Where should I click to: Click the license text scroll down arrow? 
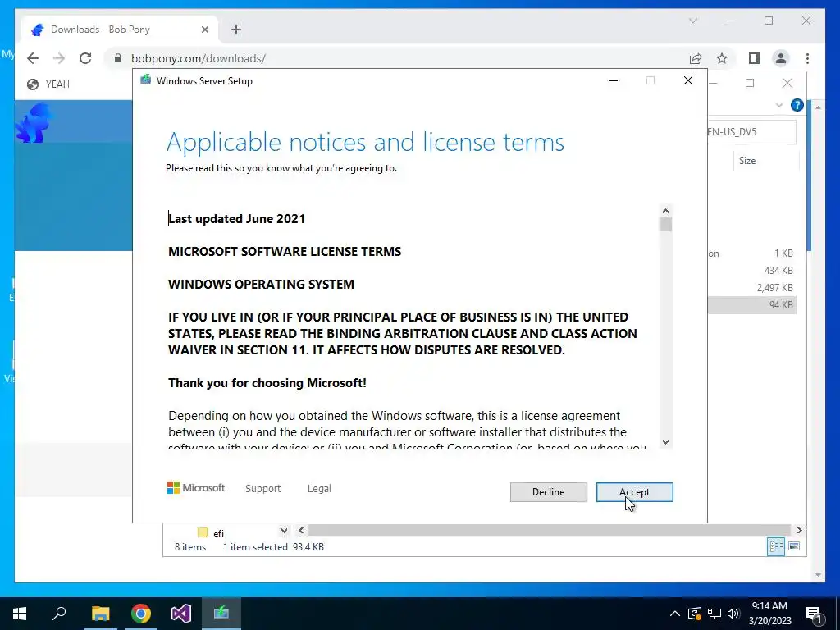click(665, 442)
